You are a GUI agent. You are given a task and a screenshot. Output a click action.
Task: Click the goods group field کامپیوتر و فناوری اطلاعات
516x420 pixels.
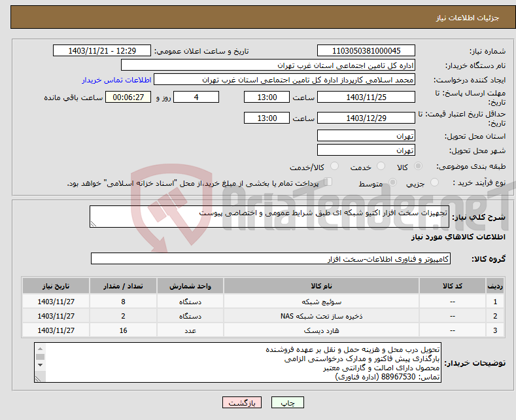pos(271,258)
